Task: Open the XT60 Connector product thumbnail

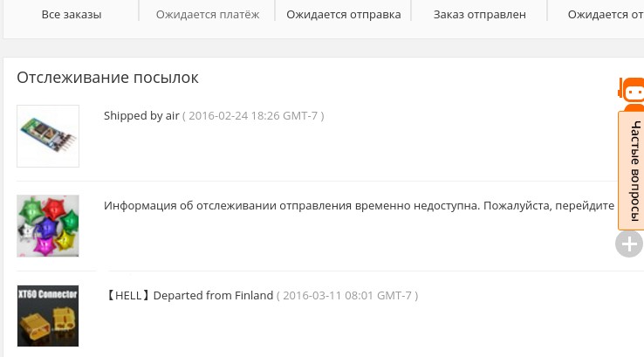Action: click(x=48, y=315)
